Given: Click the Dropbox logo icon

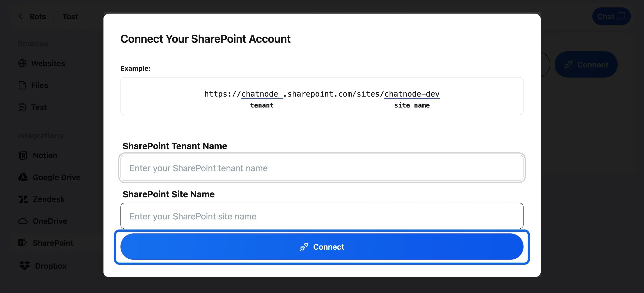Looking at the screenshot, I should [25, 266].
